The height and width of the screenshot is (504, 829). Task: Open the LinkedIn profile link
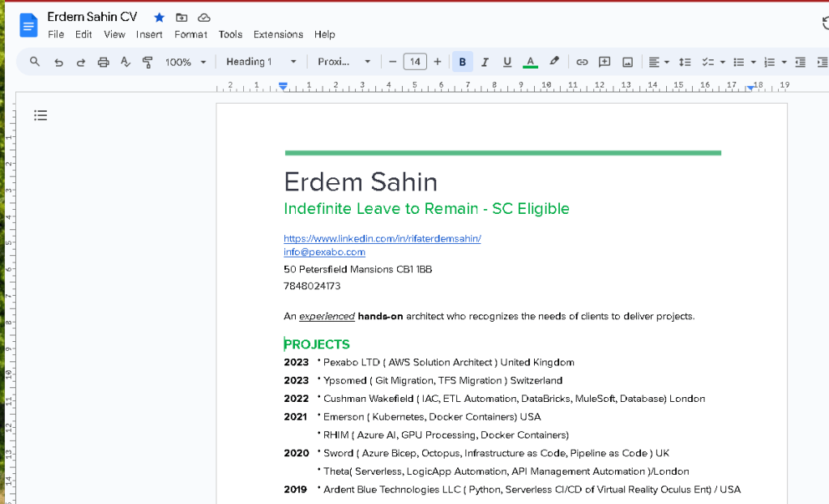click(x=382, y=238)
